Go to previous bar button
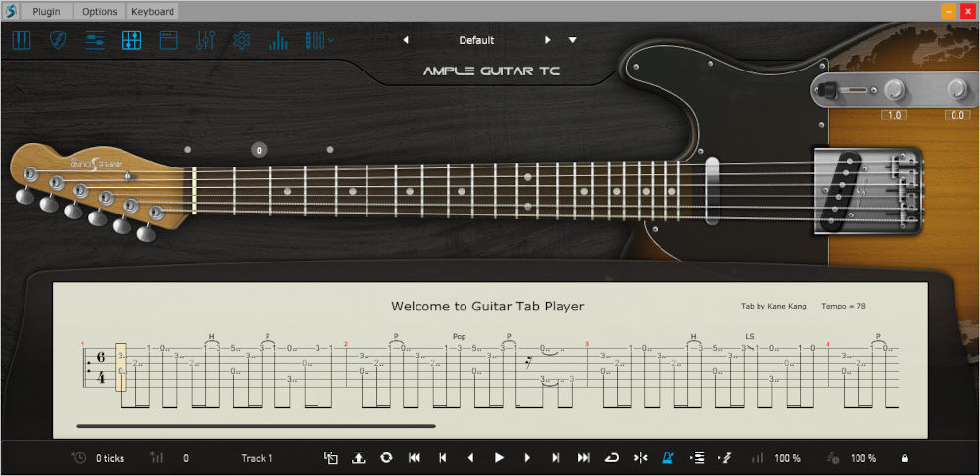 (443, 458)
